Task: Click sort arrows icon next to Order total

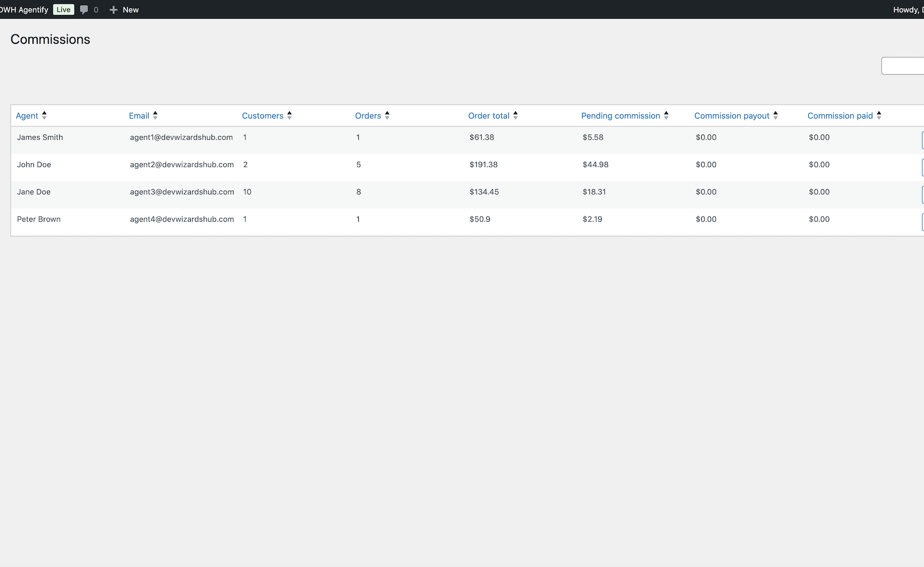Action: click(x=516, y=115)
